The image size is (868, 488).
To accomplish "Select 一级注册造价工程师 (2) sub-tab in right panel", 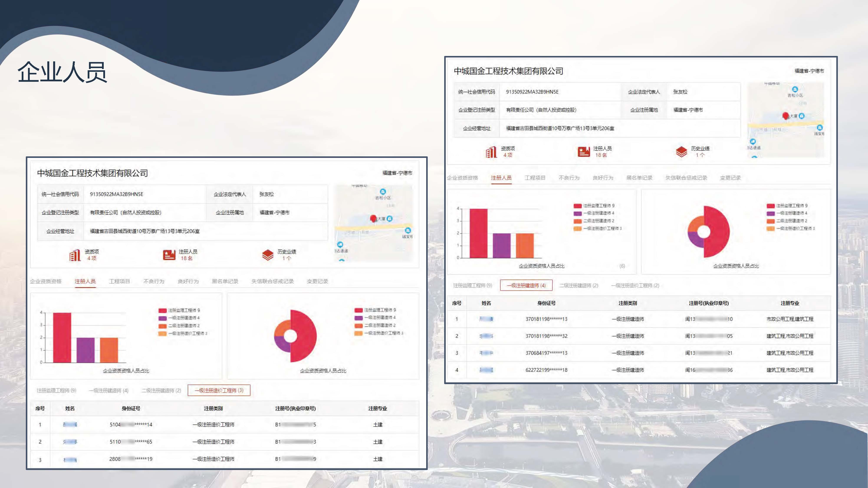I will [x=635, y=285].
